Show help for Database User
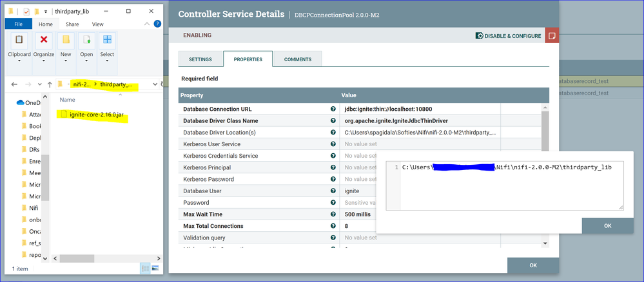Image resolution: width=644 pixels, height=282 pixels. click(333, 191)
